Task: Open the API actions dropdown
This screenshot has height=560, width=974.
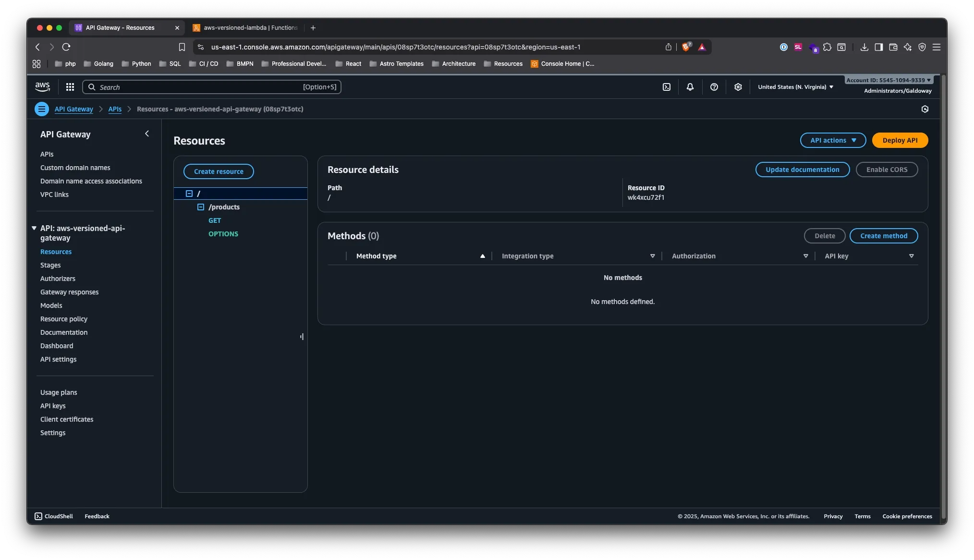Action: [832, 140]
